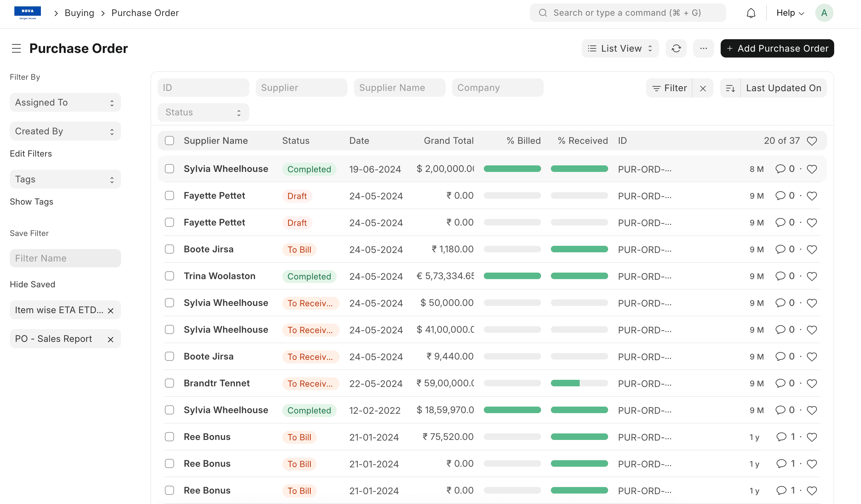Open the ellipsis menu next to refresh
The width and height of the screenshot is (861, 504).
[x=704, y=48]
